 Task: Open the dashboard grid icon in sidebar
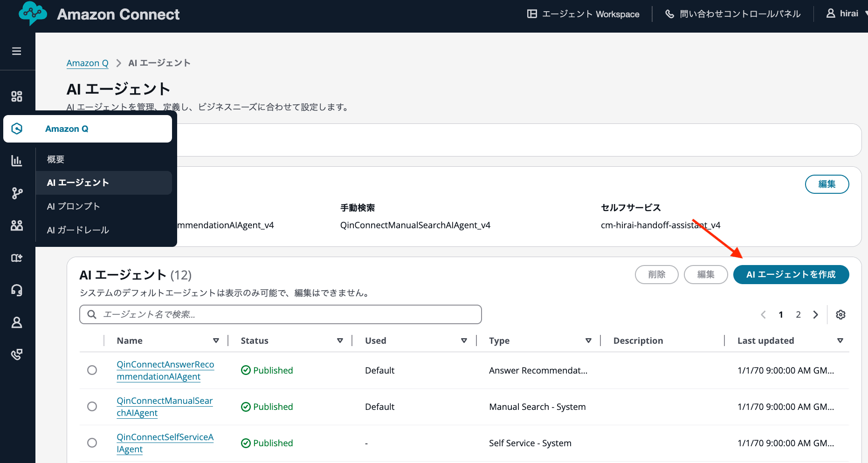[x=17, y=96]
